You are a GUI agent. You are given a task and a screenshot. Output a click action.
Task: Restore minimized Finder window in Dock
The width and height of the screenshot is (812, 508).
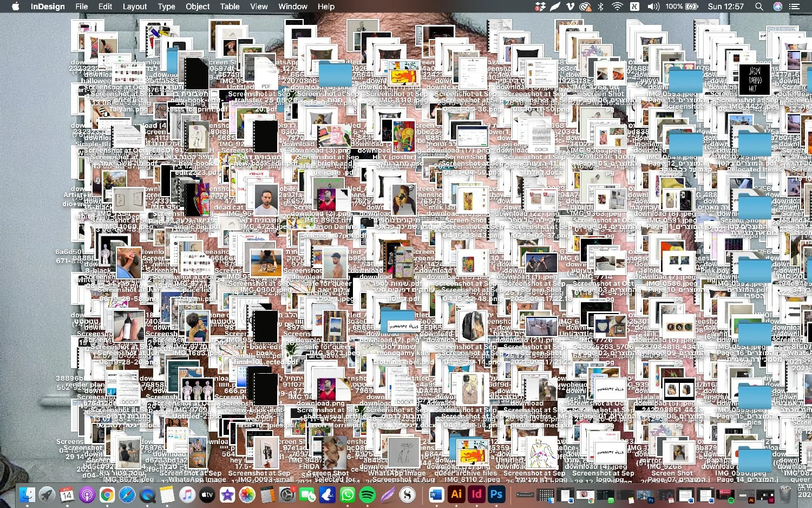pos(545,494)
